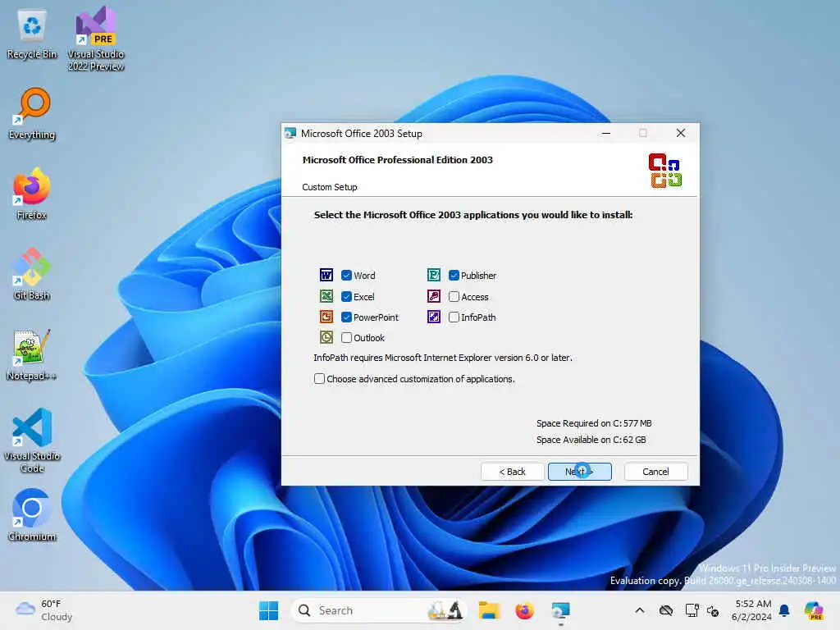The image size is (840, 630).
Task: Enable the Access checkbox
Action: coord(454,296)
